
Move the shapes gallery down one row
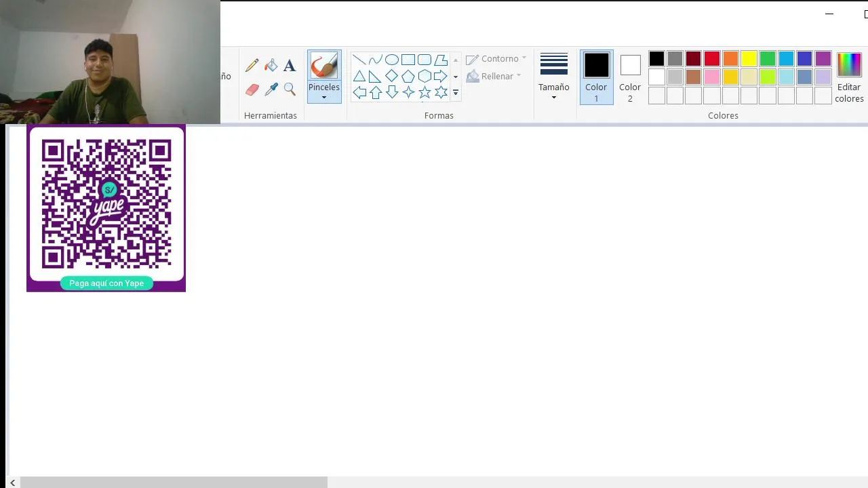(x=456, y=76)
